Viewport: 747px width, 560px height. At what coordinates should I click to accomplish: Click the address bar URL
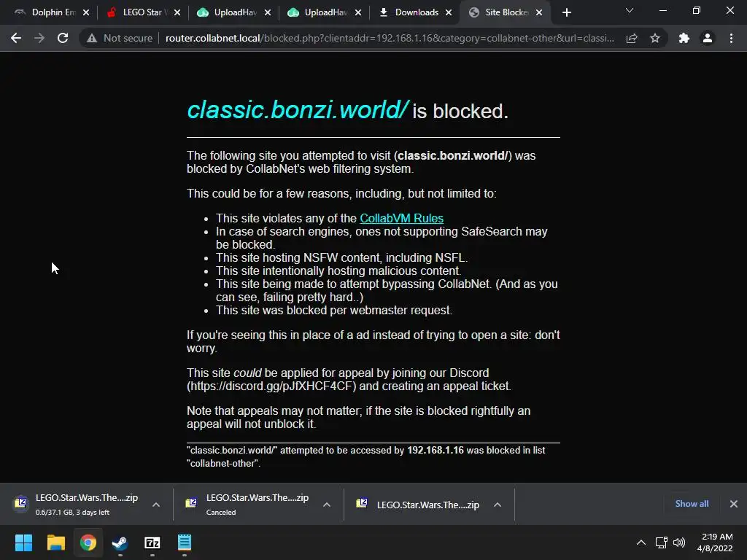[x=390, y=38]
